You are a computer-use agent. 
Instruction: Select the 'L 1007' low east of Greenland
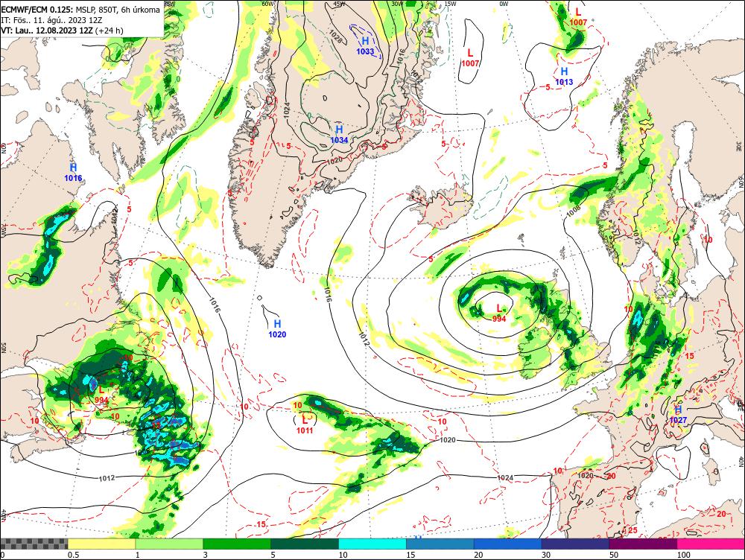click(470, 57)
